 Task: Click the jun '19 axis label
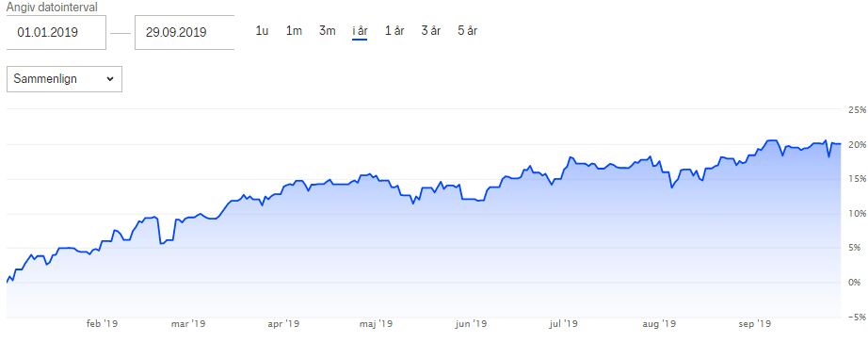471,324
